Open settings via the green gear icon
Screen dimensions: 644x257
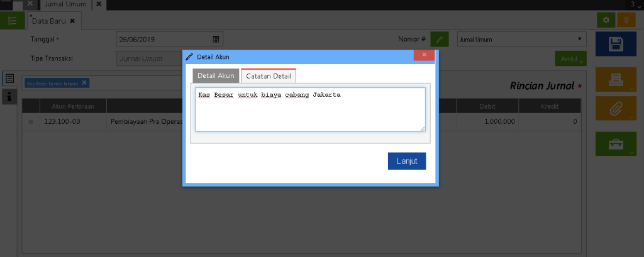point(606,21)
